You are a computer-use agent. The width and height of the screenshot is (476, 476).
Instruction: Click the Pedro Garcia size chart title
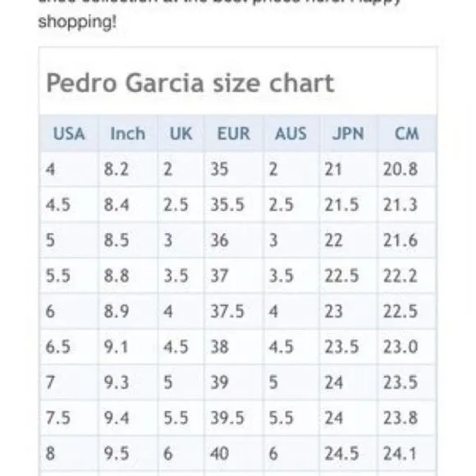coord(190,83)
